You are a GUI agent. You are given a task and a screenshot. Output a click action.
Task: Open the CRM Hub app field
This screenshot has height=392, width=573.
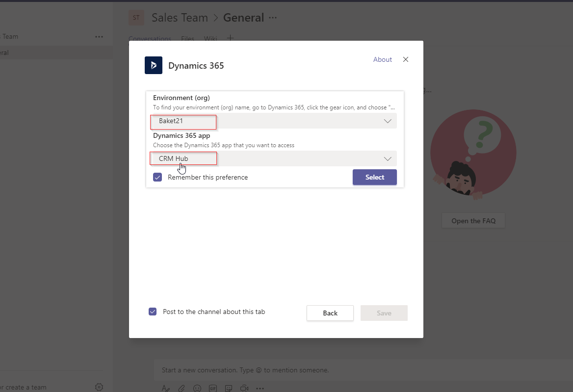[274, 158]
